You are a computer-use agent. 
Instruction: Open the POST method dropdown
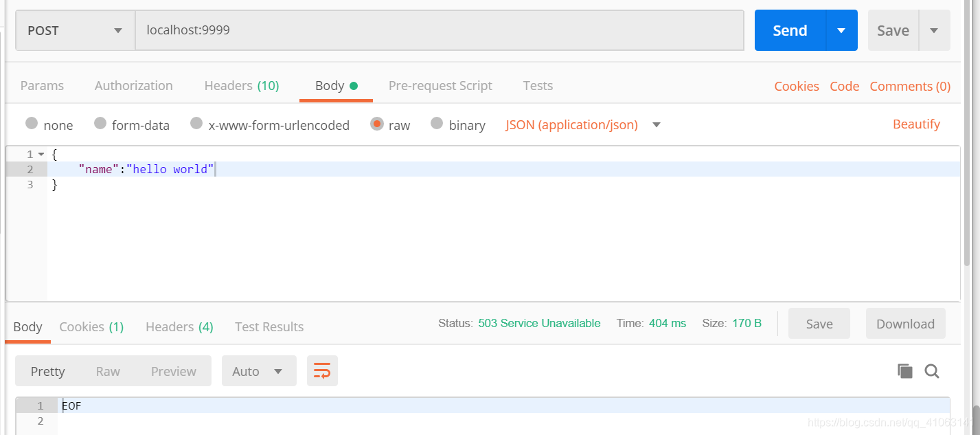[76, 30]
